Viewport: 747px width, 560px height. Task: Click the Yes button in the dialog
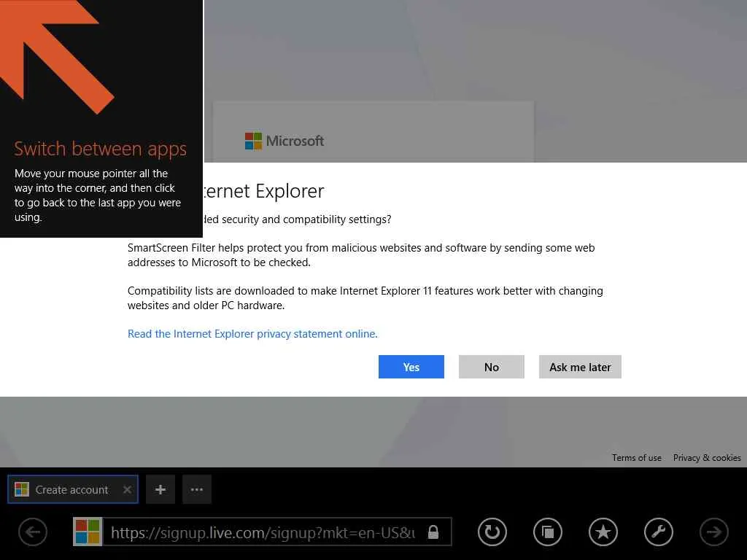click(x=411, y=367)
